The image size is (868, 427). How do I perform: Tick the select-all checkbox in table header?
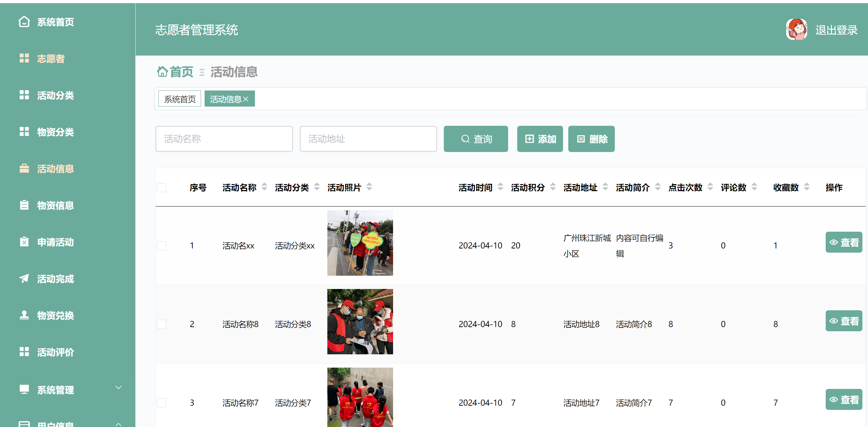pyautogui.click(x=162, y=188)
